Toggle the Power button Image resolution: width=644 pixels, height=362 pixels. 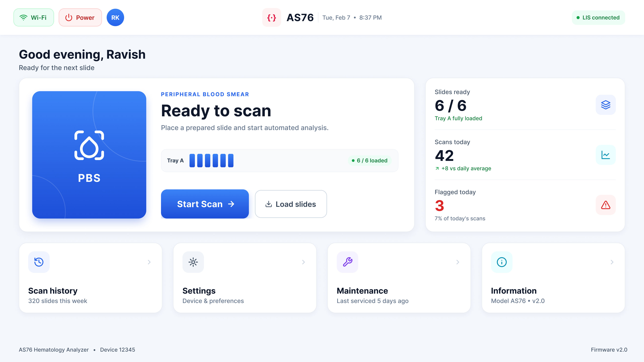click(x=80, y=17)
